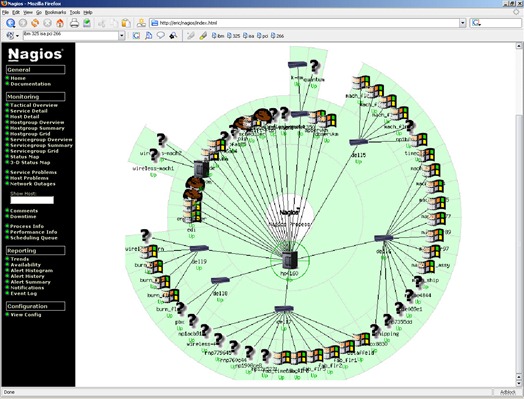Open the Google toolbar logo menu arrow
The width and height of the screenshot is (524, 399).
pyautogui.click(x=17, y=36)
